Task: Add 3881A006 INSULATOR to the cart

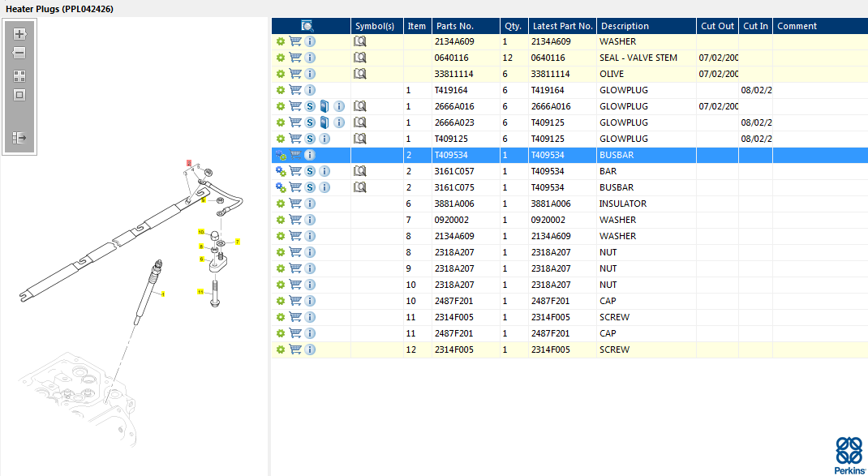Action: tap(295, 204)
